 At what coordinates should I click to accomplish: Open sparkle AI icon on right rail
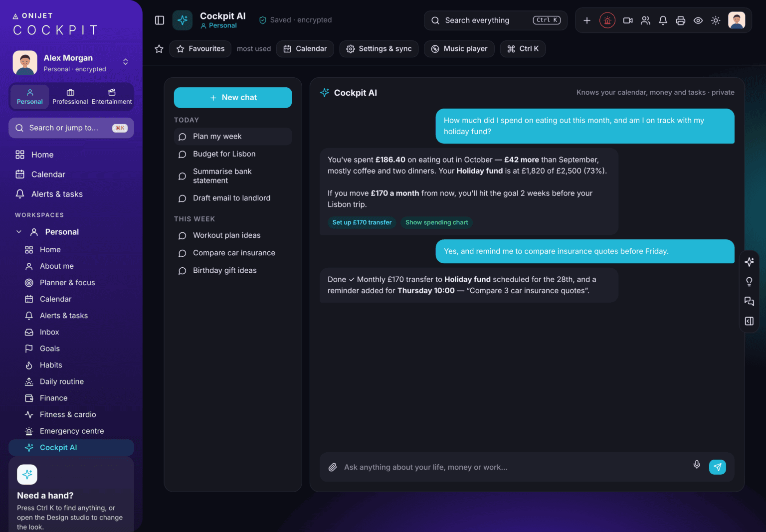tap(749, 262)
